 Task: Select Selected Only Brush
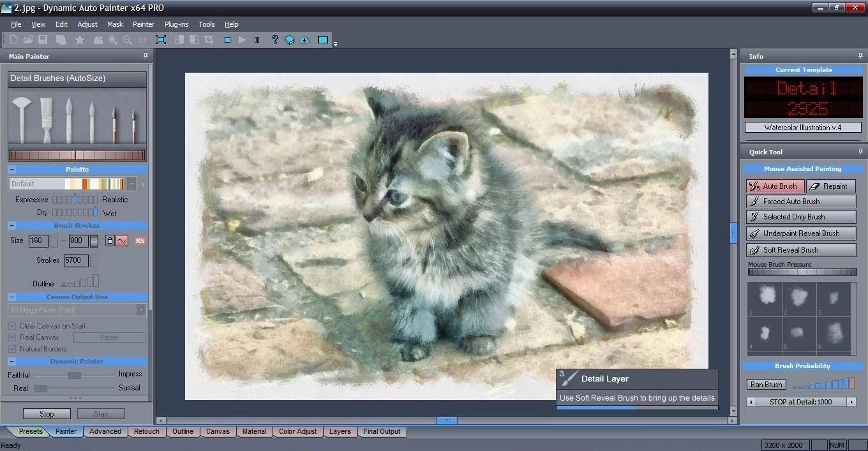pyautogui.click(x=801, y=217)
